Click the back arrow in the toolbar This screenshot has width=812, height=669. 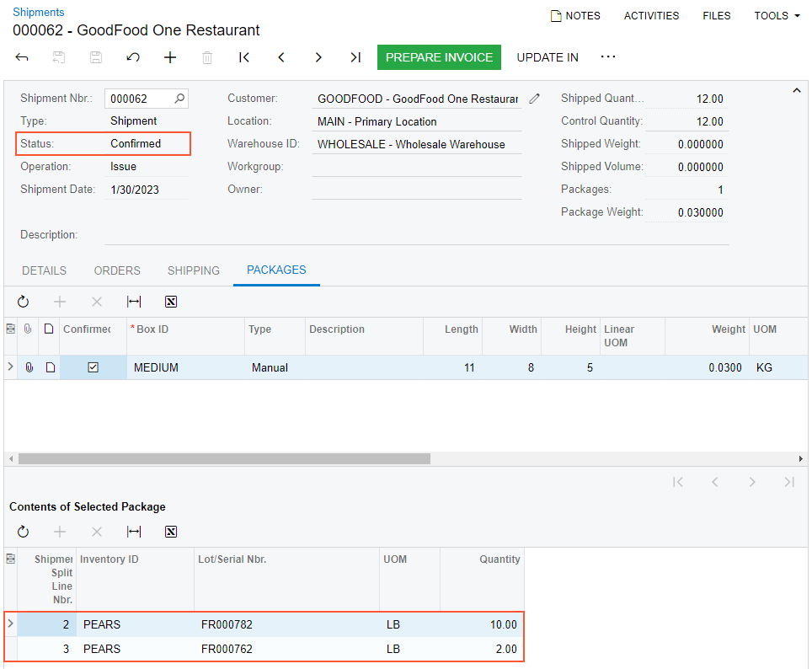tap(22, 57)
